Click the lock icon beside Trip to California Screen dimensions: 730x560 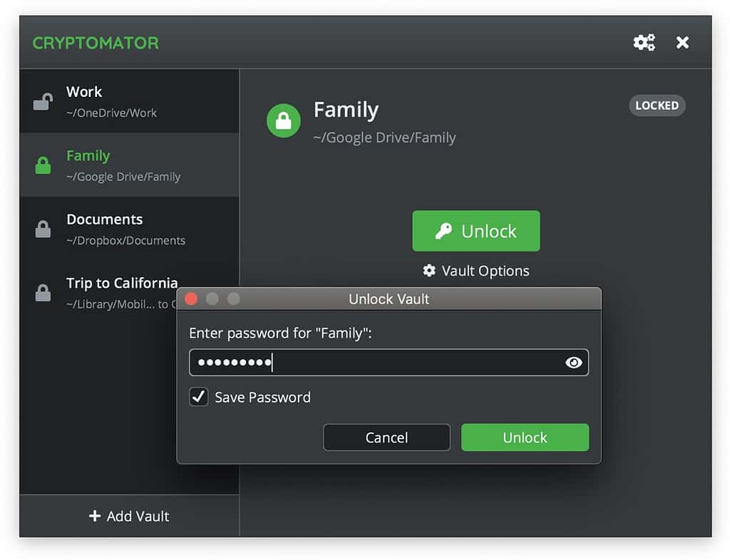(43, 292)
